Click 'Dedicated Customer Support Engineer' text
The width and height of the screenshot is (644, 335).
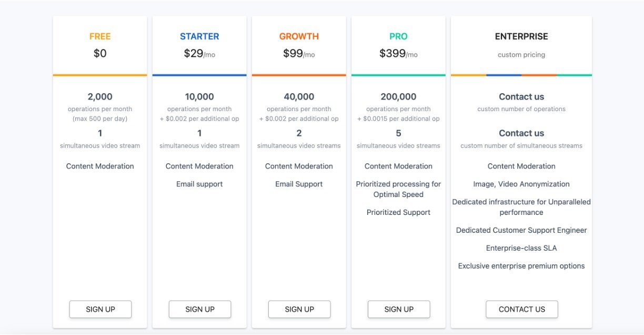521,230
